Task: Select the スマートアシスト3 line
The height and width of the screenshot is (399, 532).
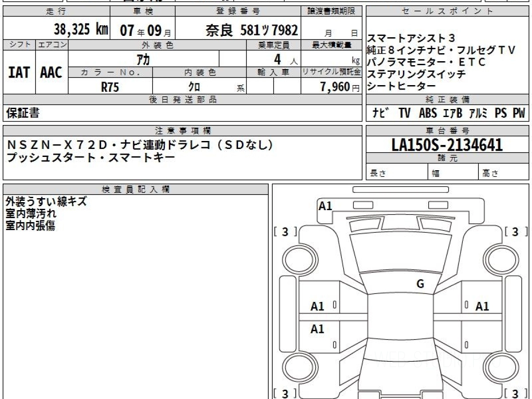Action: click(411, 38)
